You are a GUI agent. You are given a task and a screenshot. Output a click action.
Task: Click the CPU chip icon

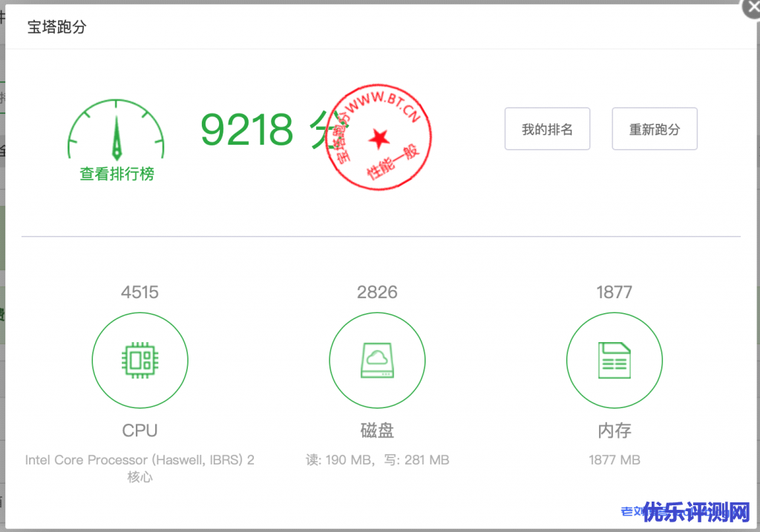(140, 361)
